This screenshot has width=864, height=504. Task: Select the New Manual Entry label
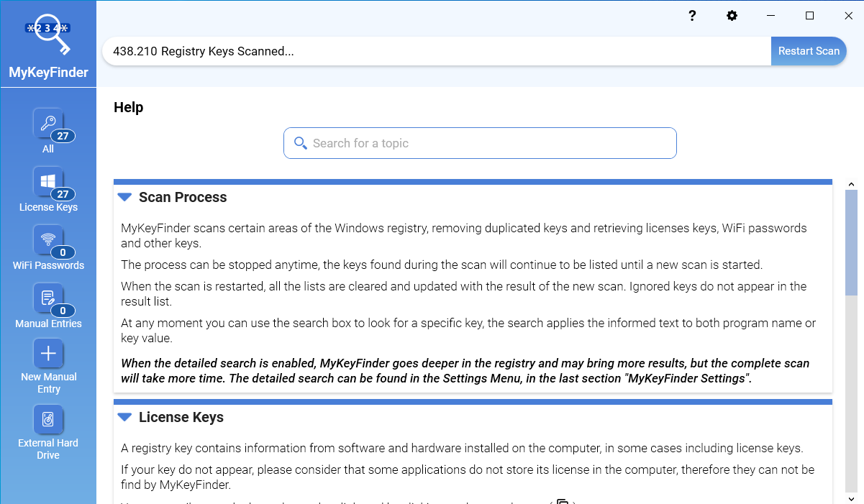(48, 382)
